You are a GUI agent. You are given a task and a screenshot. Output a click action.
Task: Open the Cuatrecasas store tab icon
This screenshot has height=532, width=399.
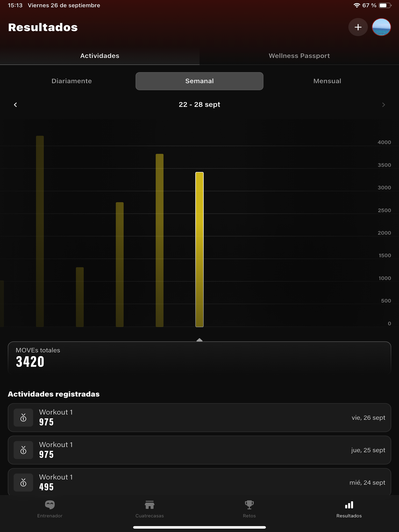coord(149,505)
